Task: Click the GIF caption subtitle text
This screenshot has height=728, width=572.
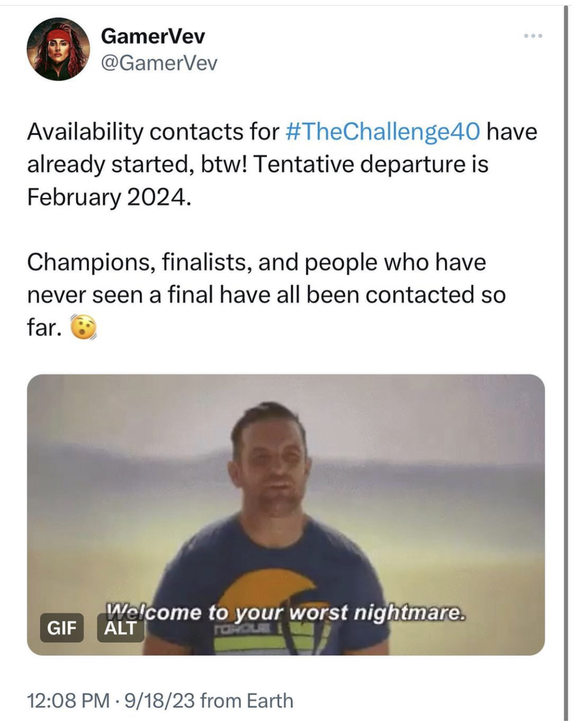Action: coord(285,611)
